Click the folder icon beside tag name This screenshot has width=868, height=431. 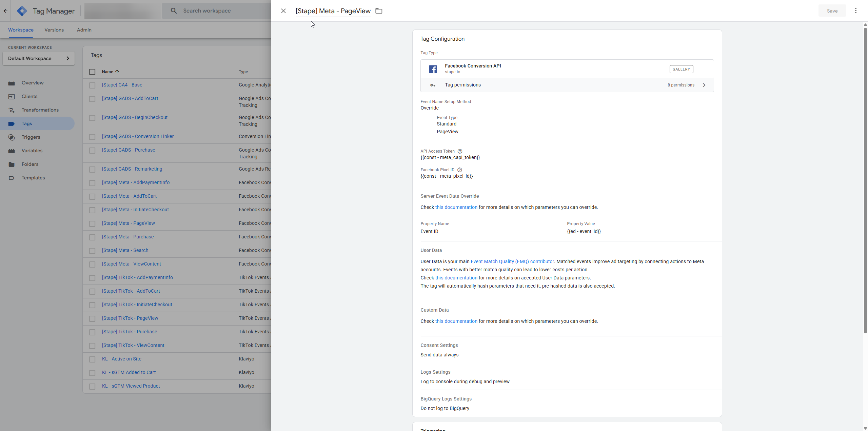tap(379, 11)
